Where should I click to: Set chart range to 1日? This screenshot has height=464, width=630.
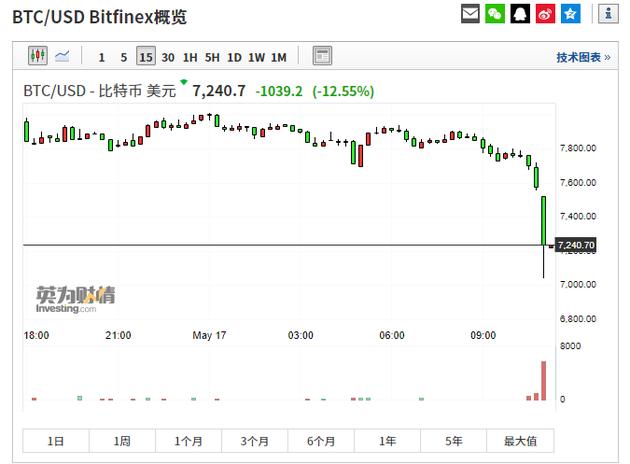[x=56, y=441]
